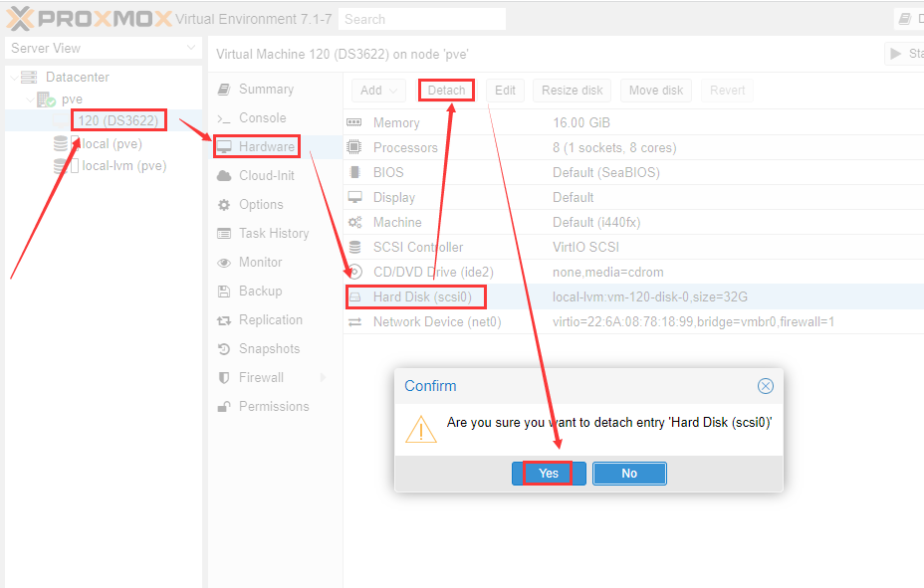Click the Proxmox logo
This screenshot has height=588, width=924.
[x=90, y=19]
